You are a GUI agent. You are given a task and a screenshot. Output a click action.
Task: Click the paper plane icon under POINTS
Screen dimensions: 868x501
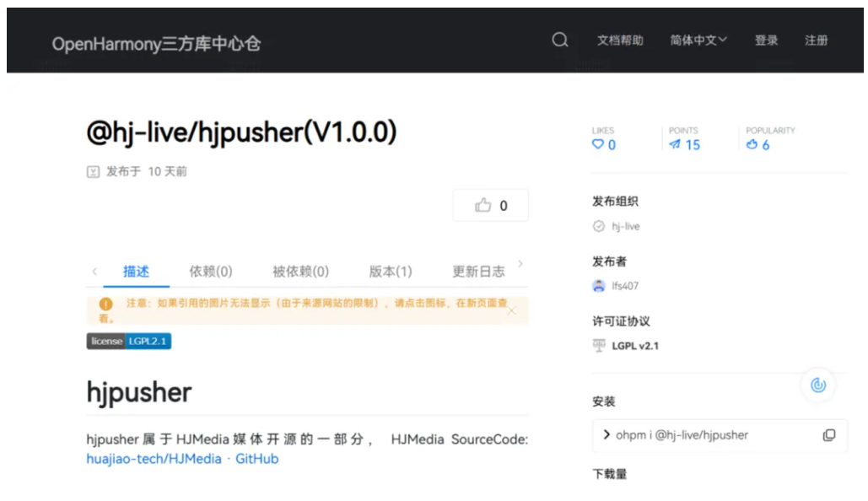(675, 144)
